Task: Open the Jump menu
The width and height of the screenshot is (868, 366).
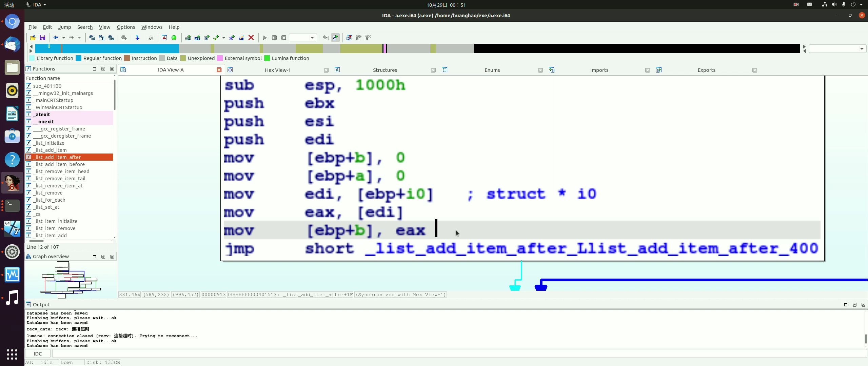Action: pos(64,27)
